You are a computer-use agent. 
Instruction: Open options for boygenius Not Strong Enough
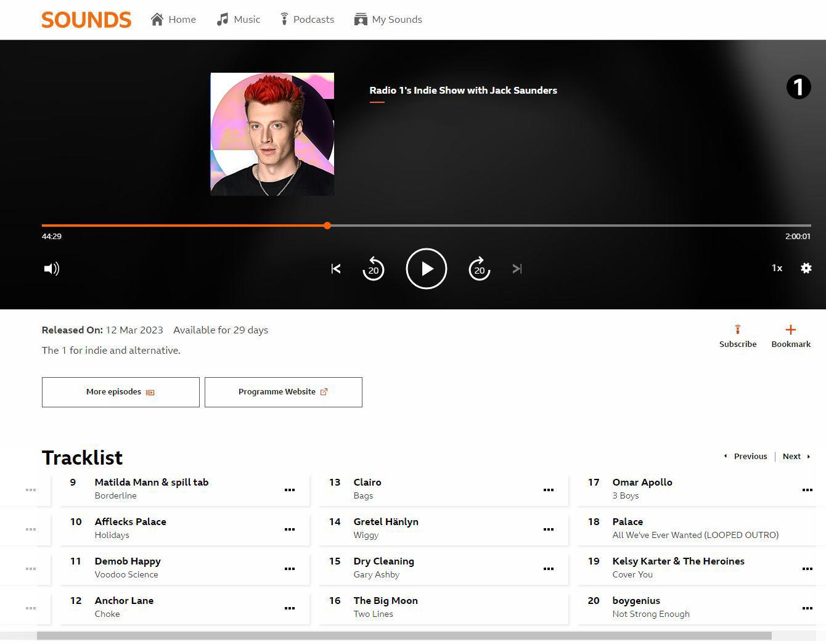pyautogui.click(x=807, y=608)
